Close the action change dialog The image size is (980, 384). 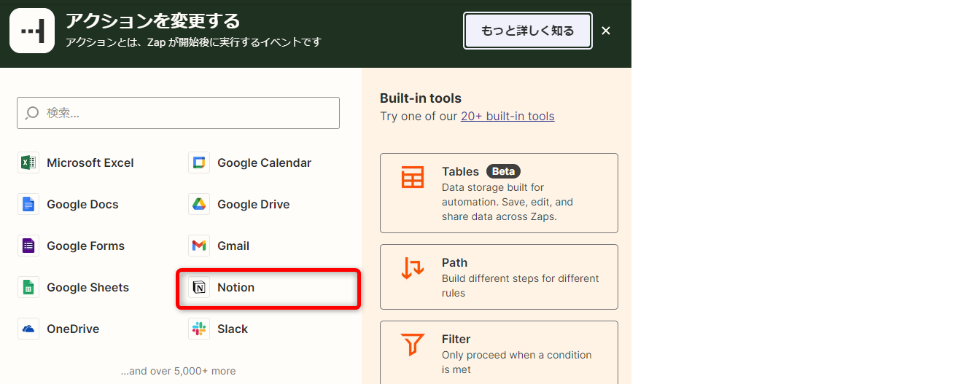pos(606,31)
